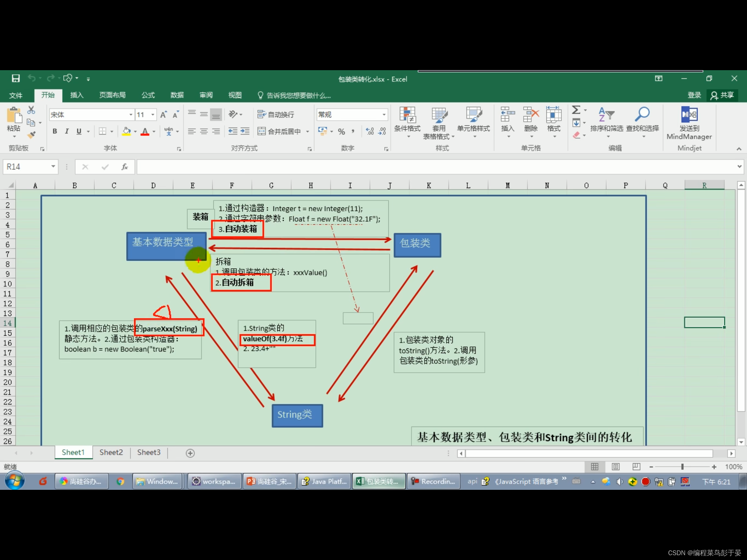Screen dimensions: 747x560
Task: Apply percent style with the % icon
Action: click(341, 131)
